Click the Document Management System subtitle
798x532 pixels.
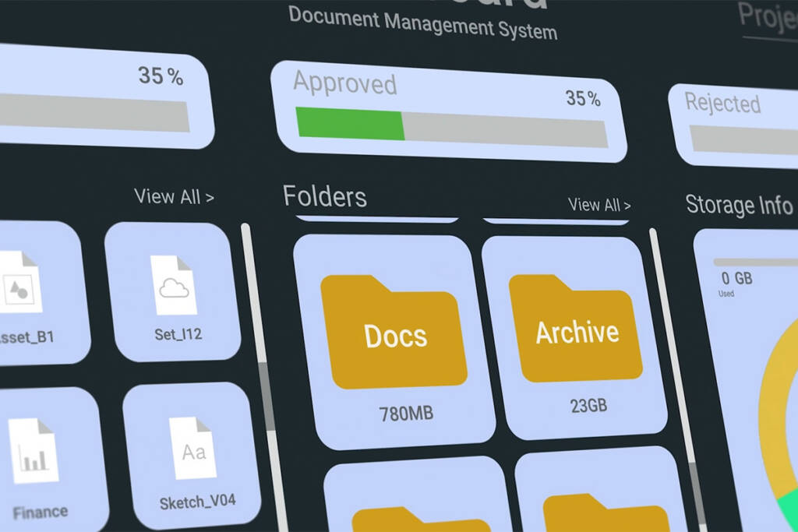[422, 23]
